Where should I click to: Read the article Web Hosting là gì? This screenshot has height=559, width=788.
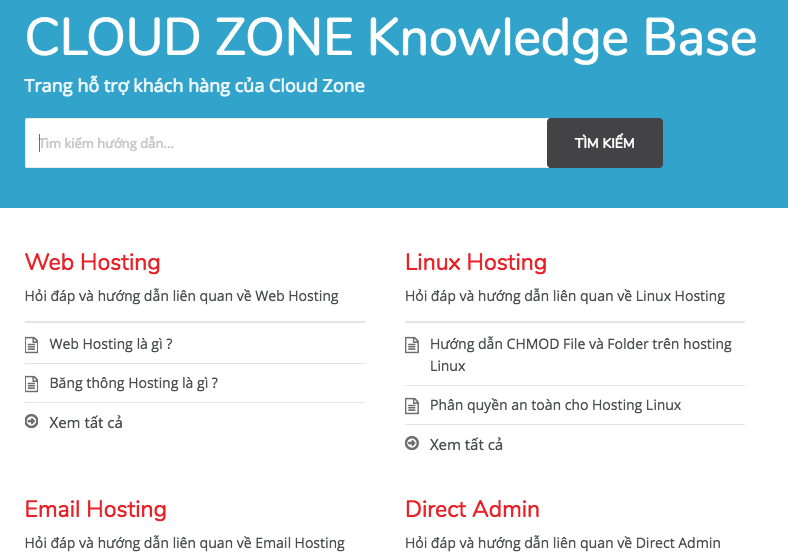coord(111,344)
